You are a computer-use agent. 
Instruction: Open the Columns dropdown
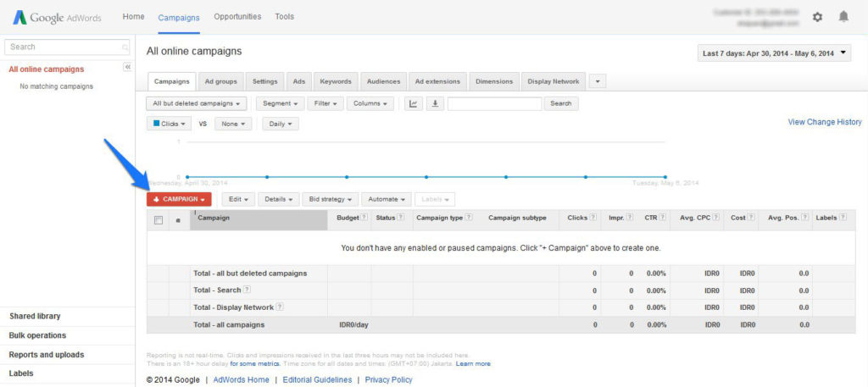(x=370, y=104)
